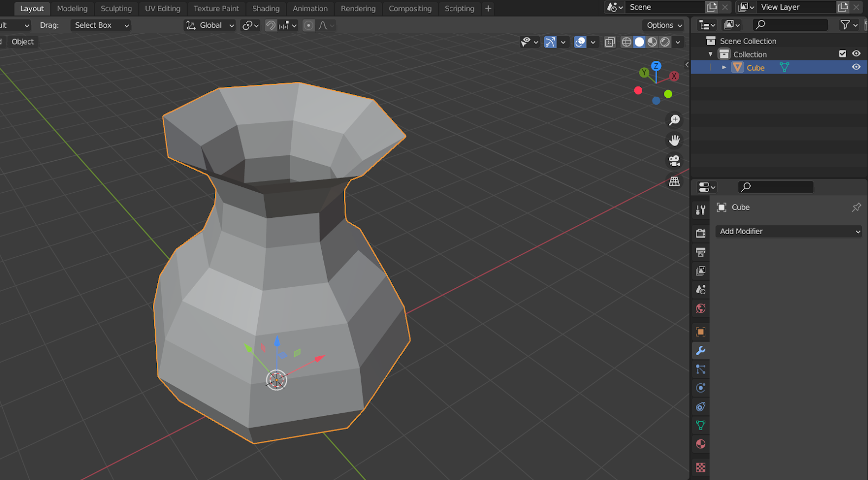The width and height of the screenshot is (868, 480).
Task: Switch to the Shading workspace tab
Action: (x=266, y=9)
